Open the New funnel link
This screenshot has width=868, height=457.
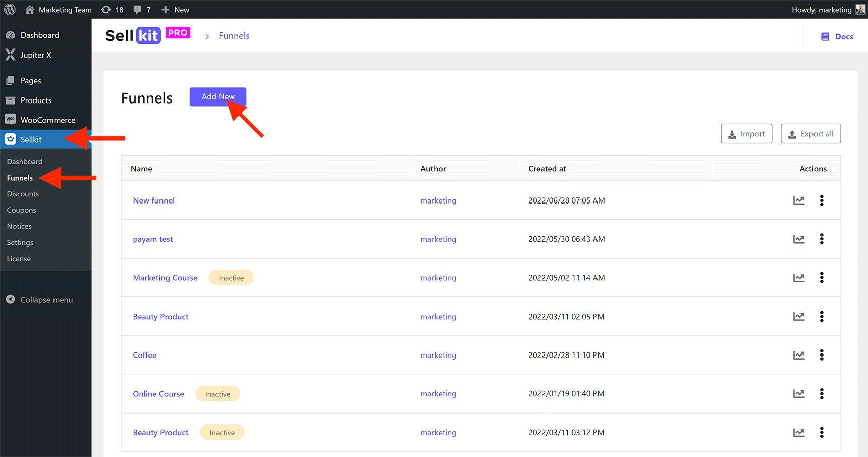(x=154, y=200)
